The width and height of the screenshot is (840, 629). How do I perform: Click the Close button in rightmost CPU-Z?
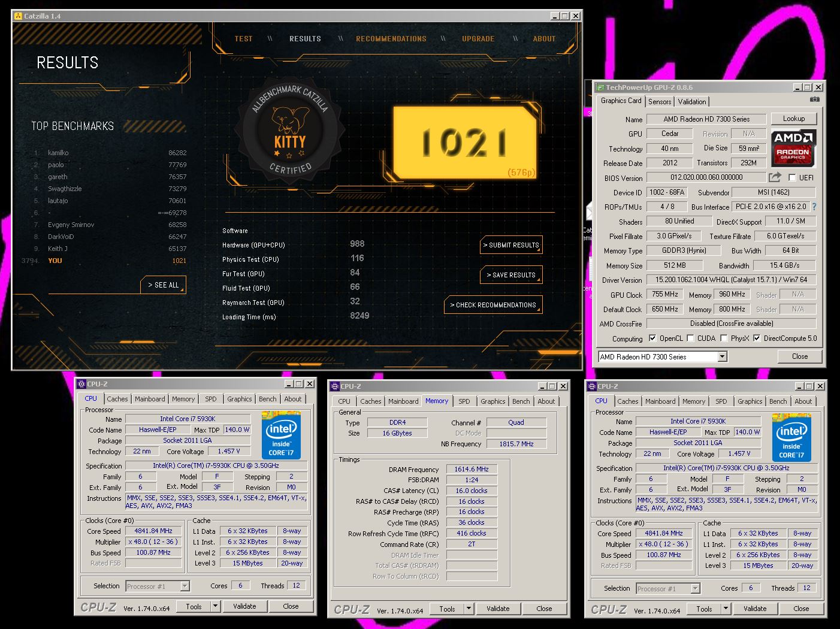point(801,609)
